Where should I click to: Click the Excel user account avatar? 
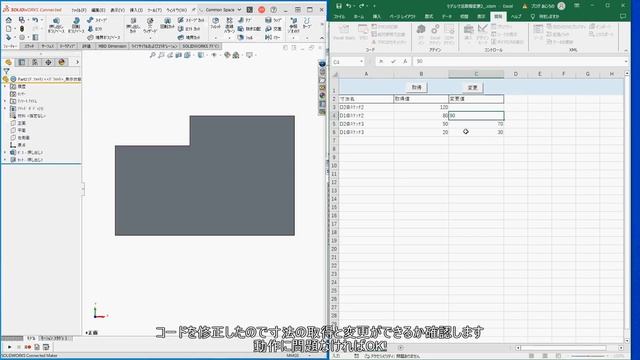pos(562,6)
